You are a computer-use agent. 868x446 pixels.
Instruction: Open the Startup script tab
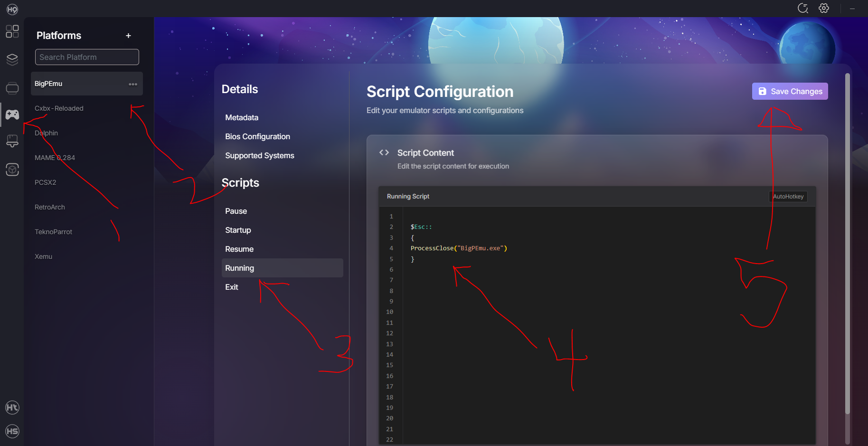coord(238,230)
